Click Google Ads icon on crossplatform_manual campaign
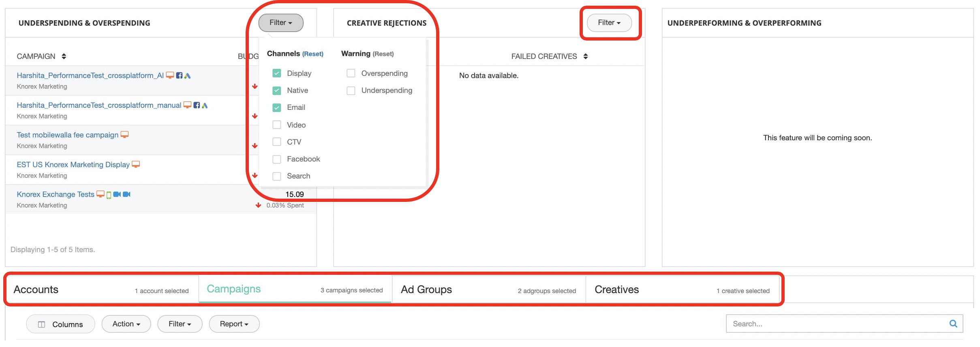Viewport: 980px width, 347px height. pyautogui.click(x=205, y=105)
